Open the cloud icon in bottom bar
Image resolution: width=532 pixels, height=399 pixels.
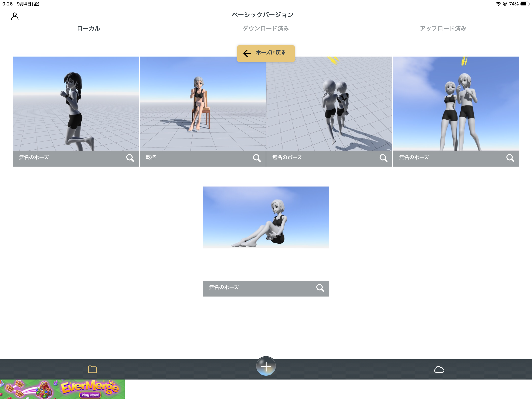[x=439, y=369]
